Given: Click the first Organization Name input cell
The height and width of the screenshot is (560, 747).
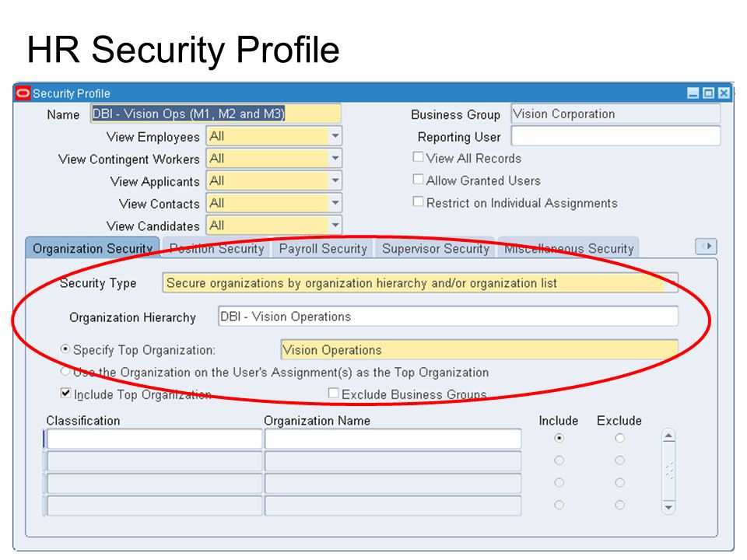Looking at the screenshot, I should tap(393, 439).
